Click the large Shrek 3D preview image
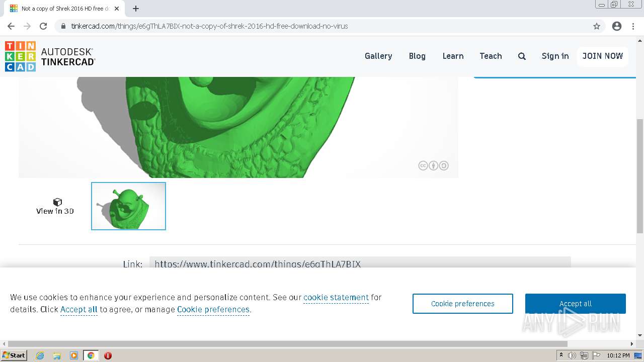Image resolution: width=644 pixels, height=362 pixels. [238, 127]
